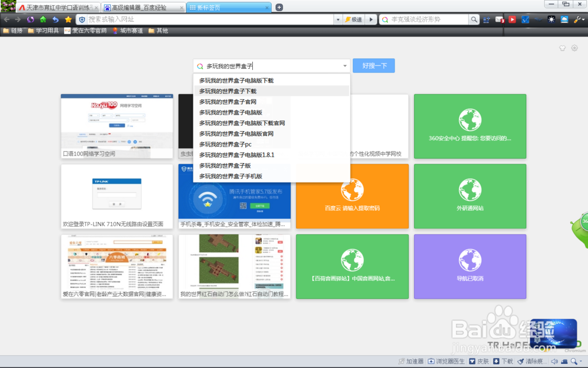Click the skin shirt icon above the tiles
The width and height of the screenshot is (588, 368).
[562, 48]
